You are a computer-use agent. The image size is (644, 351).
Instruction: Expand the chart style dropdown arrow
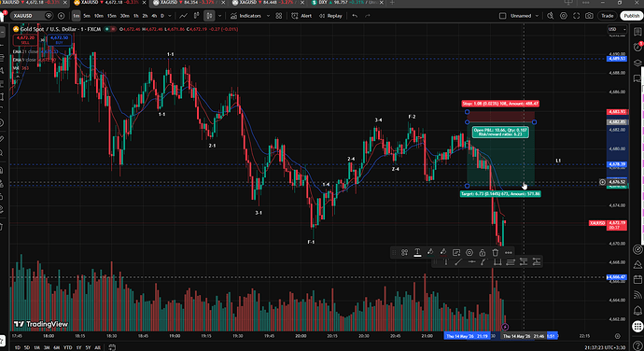tap(219, 16)
